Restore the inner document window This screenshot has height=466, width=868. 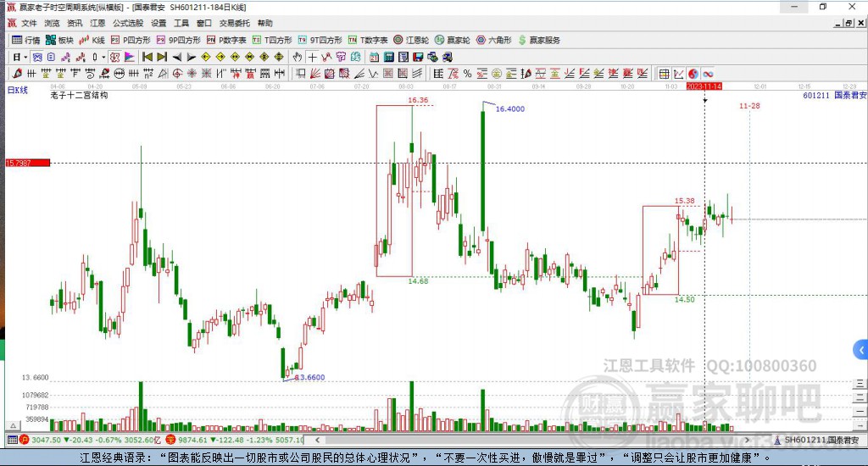849,23
